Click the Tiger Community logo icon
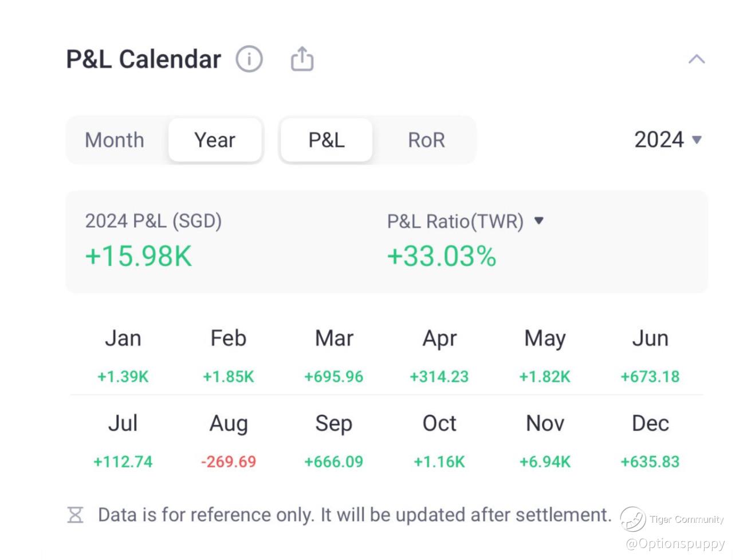This screenshot has width=739, height=560. click(632, 519)
